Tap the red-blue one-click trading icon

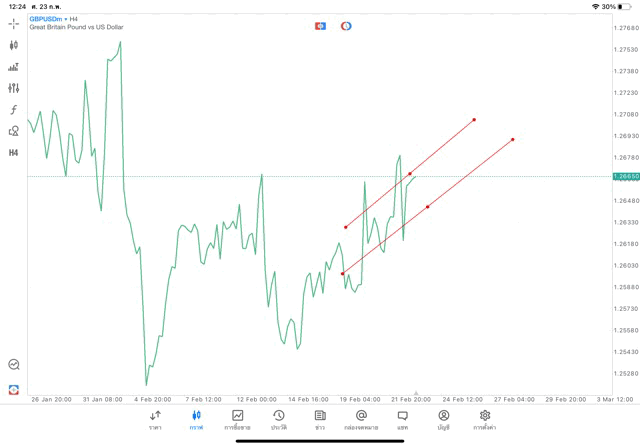pyautogui.click(x=320, y=25)
